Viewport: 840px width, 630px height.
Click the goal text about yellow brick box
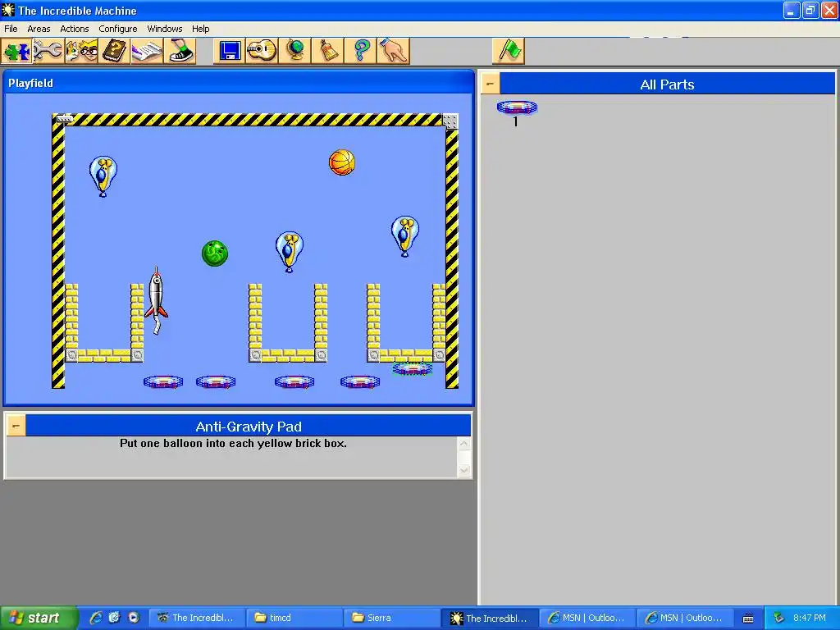point(233,444)
